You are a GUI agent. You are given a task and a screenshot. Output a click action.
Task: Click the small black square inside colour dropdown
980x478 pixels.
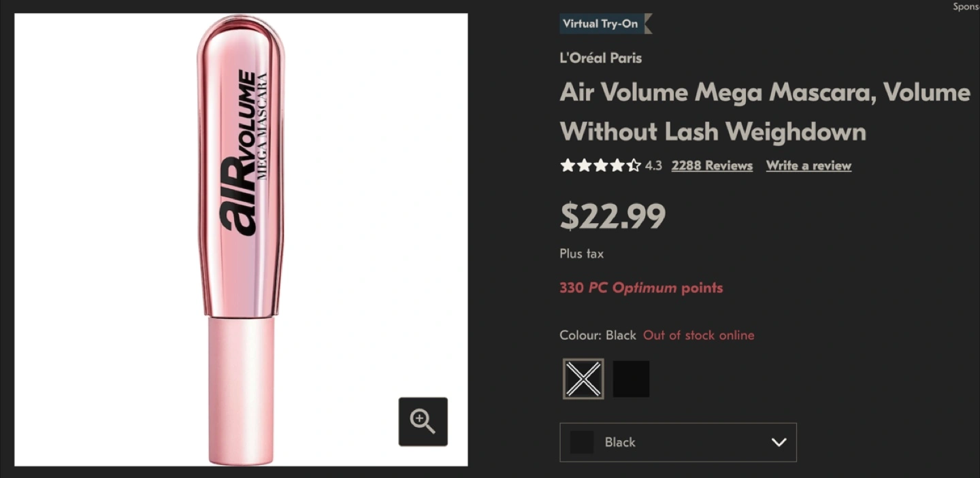click(582, 442)
